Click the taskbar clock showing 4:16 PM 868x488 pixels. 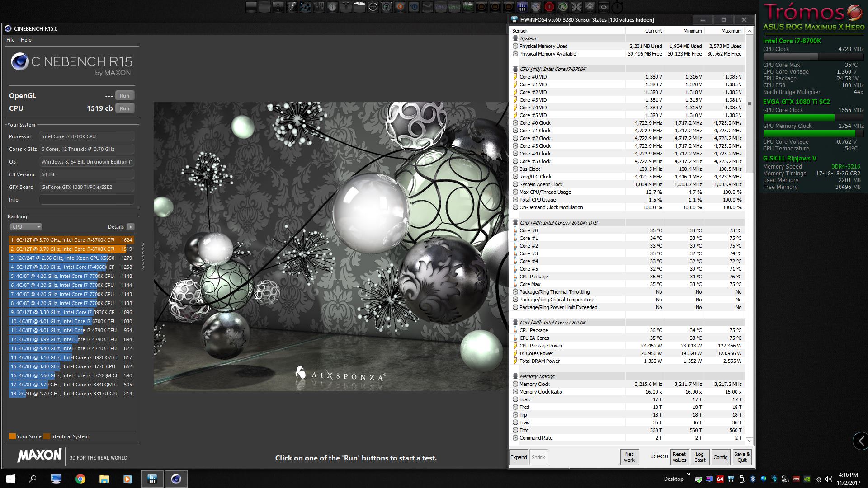click(848, 479)
